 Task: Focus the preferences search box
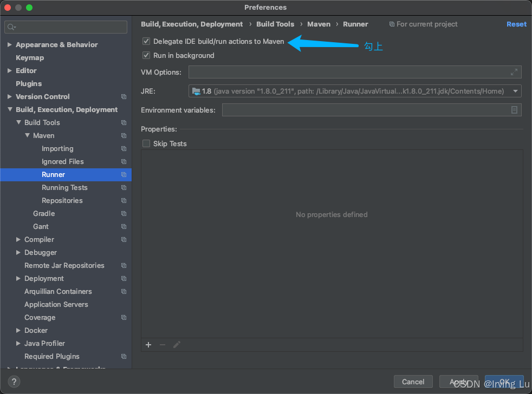[66, 27]
